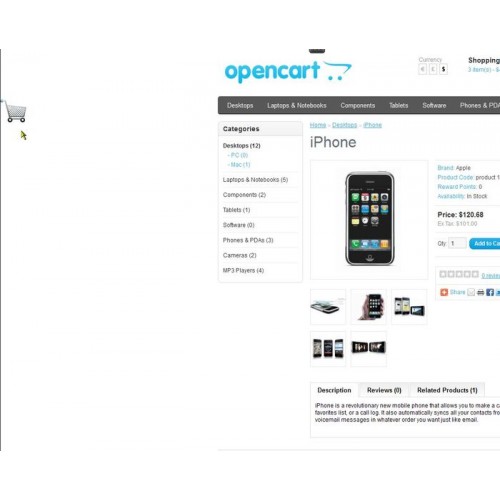Select the Dollar currency button

pyautogui.click(x=443, y=69)
